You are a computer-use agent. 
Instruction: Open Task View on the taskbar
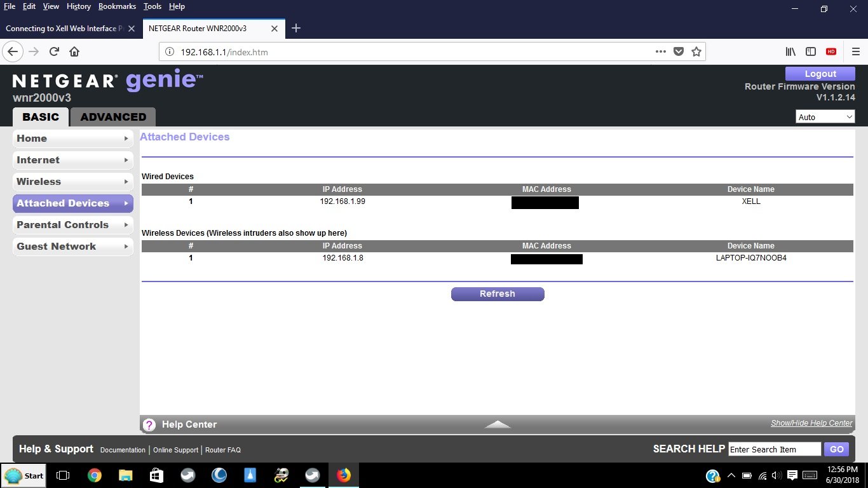63,475
